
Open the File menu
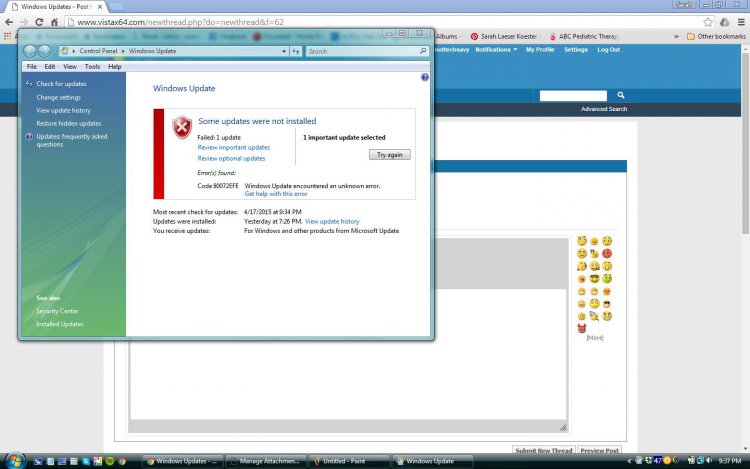coord(32,66)
